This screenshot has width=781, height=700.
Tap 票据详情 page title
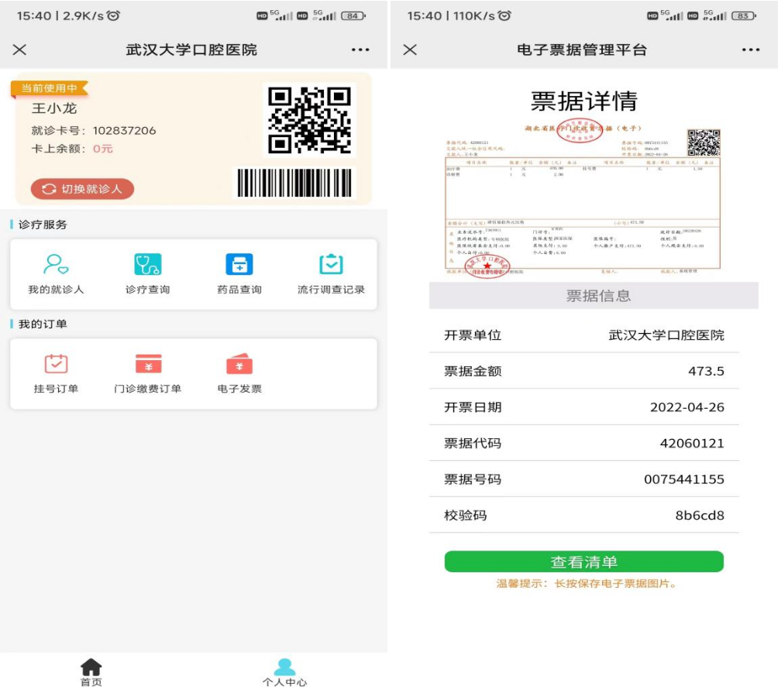(583, 101)
